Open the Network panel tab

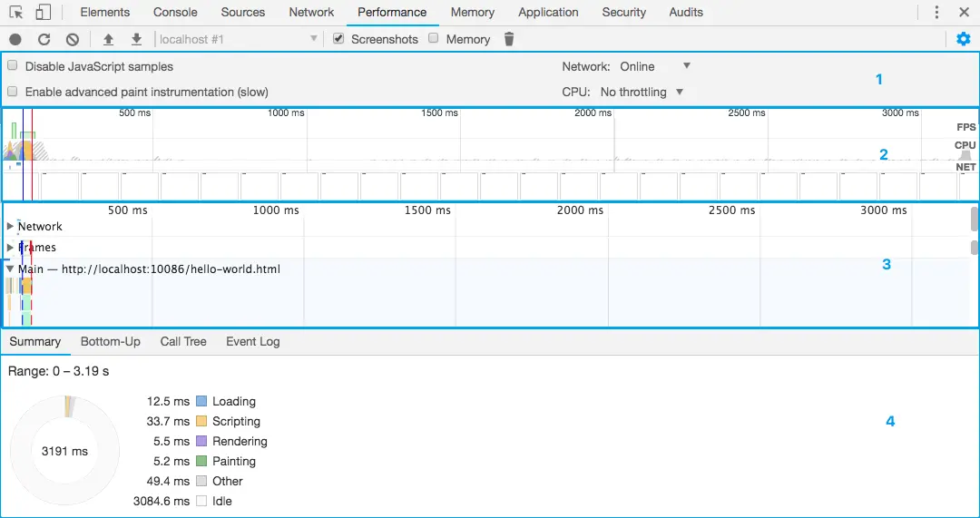pos(311,13)
